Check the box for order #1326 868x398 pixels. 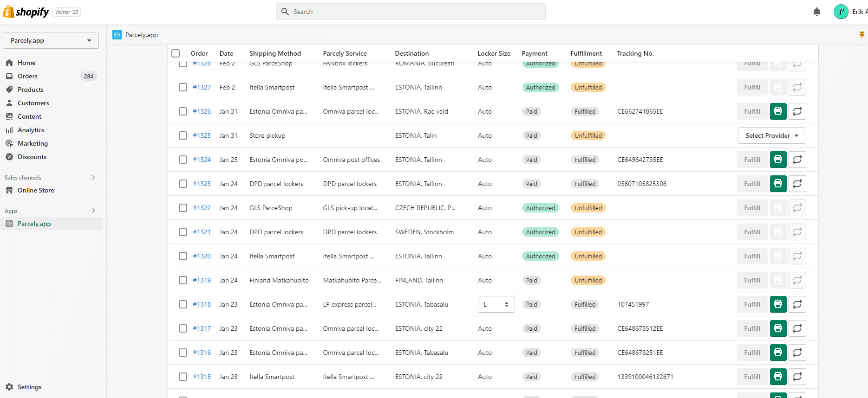click(x=183, y=111)
